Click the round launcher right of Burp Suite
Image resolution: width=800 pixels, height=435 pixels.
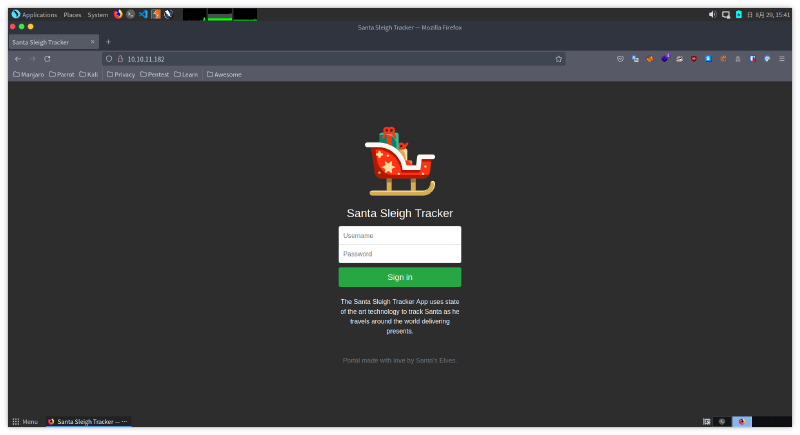pos(168,14)
